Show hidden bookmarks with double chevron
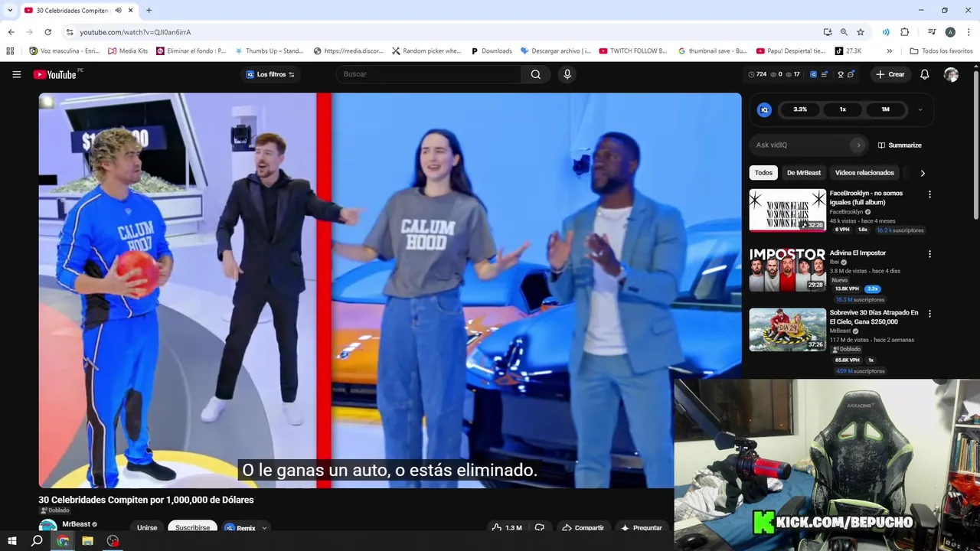Viewport: 980px width, 551px height. tap(889, 51)
